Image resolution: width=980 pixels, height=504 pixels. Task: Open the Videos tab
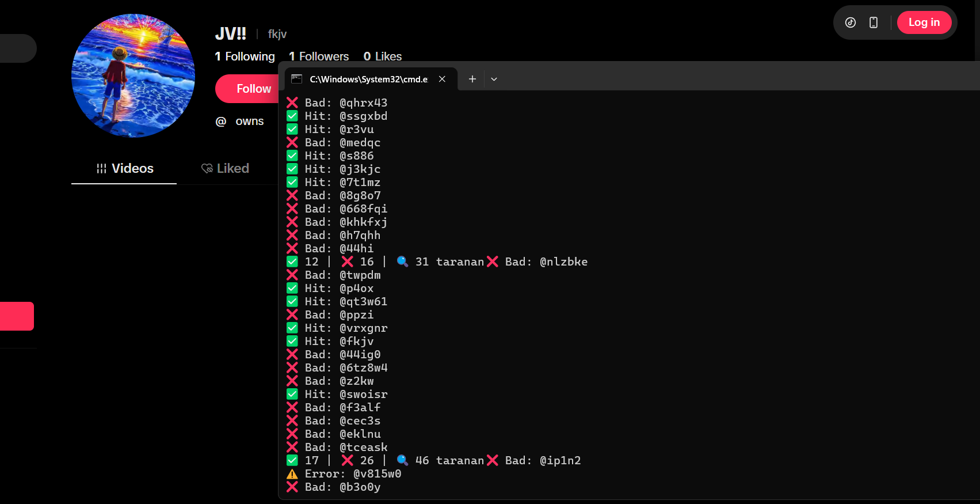click(x=124, y=168)
